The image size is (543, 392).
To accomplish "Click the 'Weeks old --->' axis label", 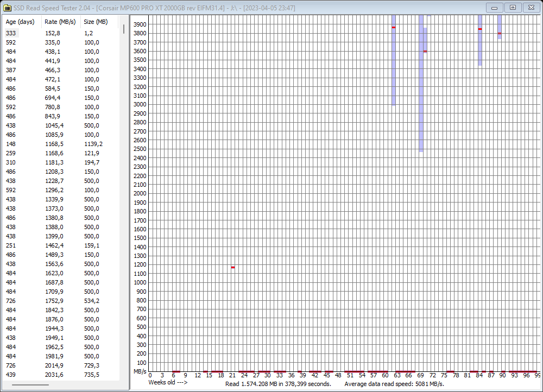I will click(168, 382).
